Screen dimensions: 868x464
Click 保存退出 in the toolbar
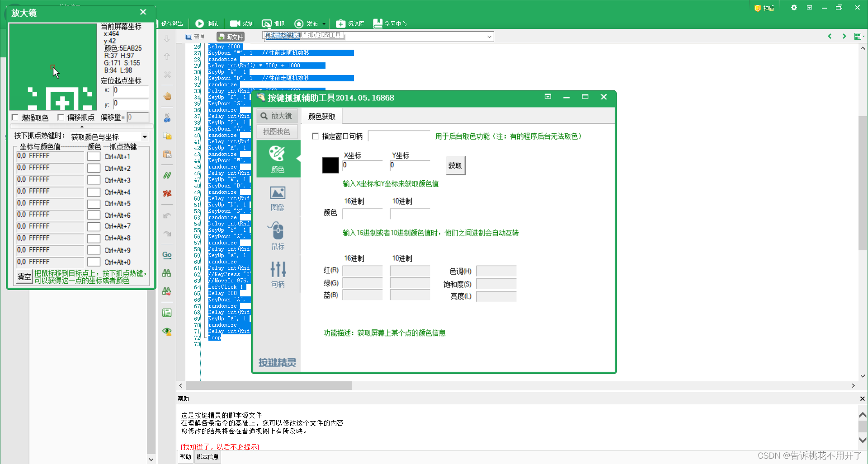[172, 23]
